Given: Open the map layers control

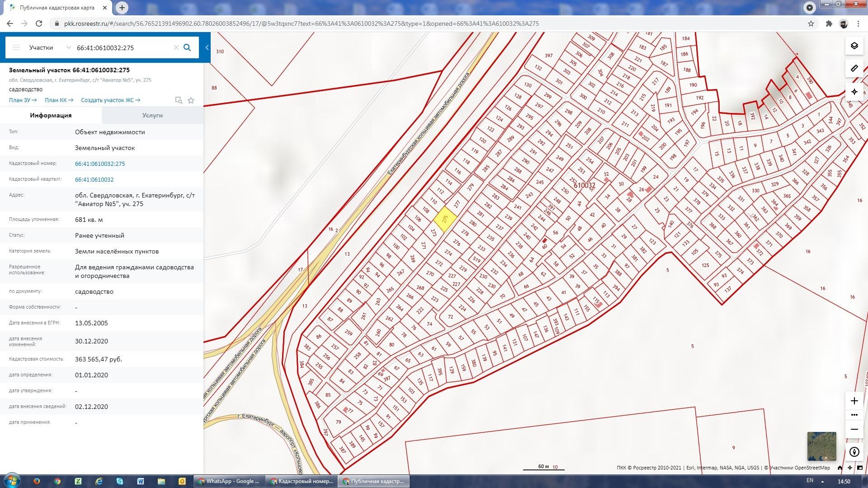Looking at the screenshot, I should click(854, 46).
